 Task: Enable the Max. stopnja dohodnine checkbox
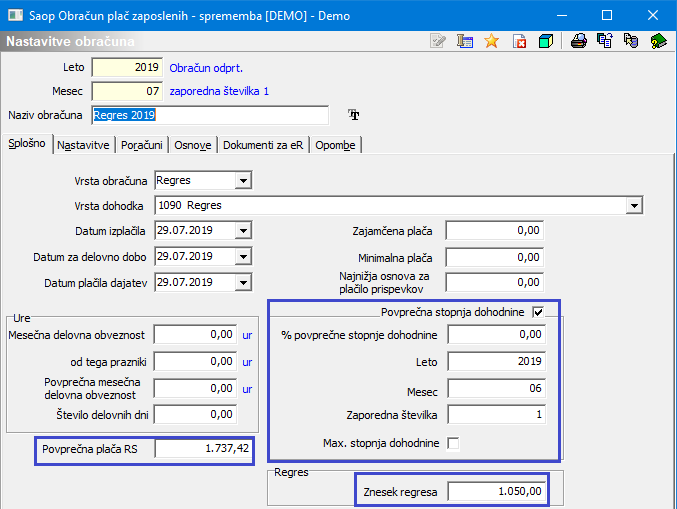(454, 442)
